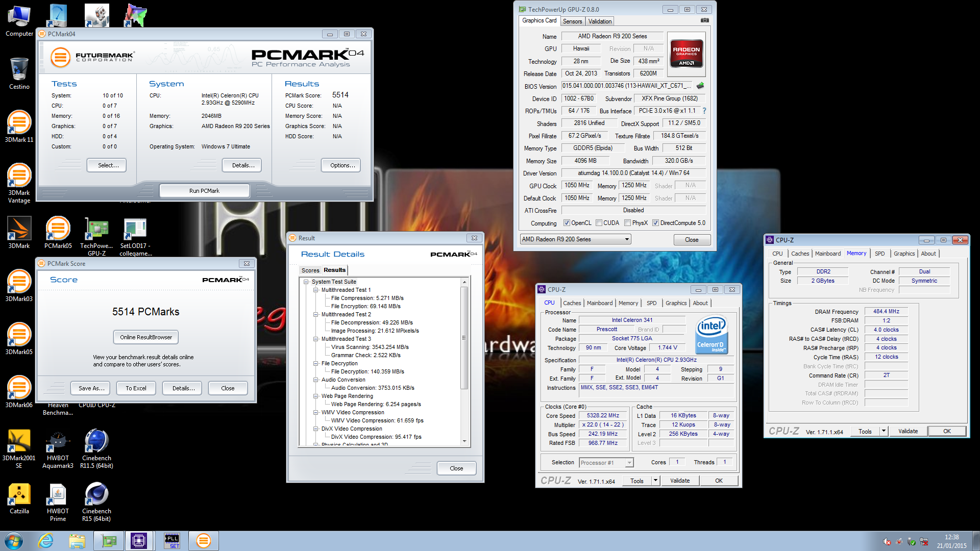Image resolution: width=980 pixels, height=551 pixels.
Task: Open Internet Explorer from the taskbar
Action: click(46, 541)
